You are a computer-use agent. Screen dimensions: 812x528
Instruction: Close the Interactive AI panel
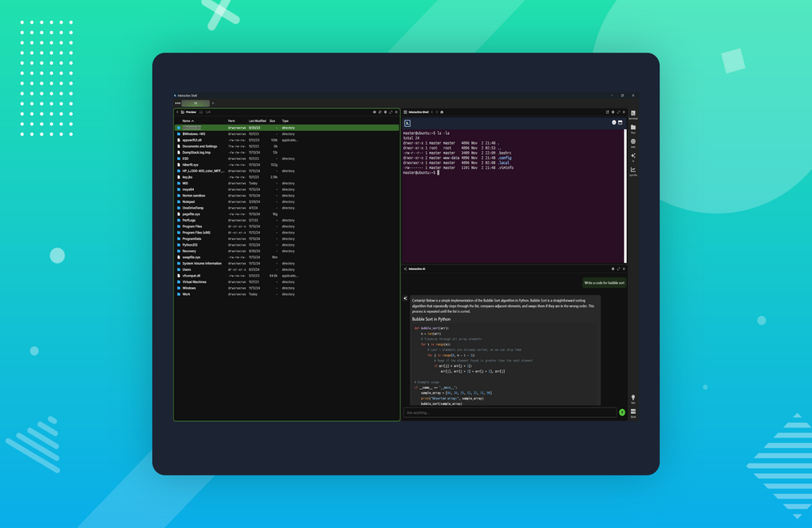624,269
